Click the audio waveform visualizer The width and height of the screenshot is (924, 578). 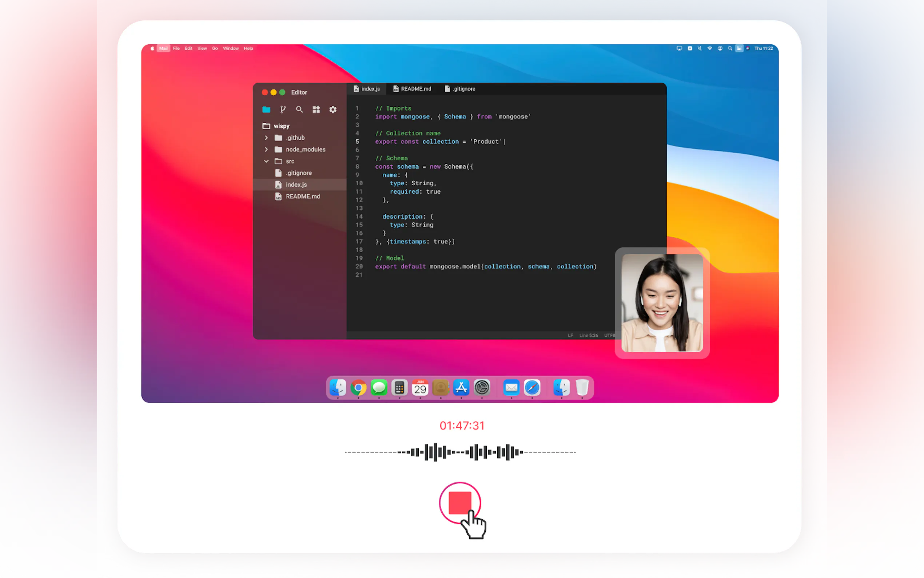pos(460,452)
